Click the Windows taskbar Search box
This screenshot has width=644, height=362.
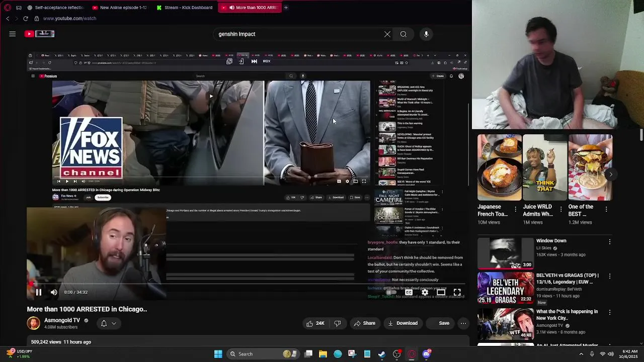coord(264,354)
